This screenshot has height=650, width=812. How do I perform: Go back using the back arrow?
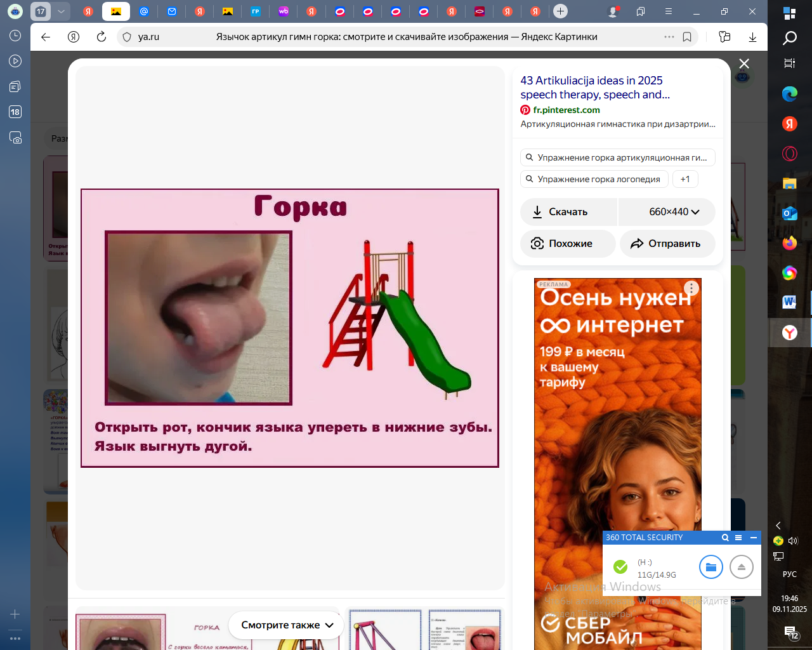(x=46, y=37)
